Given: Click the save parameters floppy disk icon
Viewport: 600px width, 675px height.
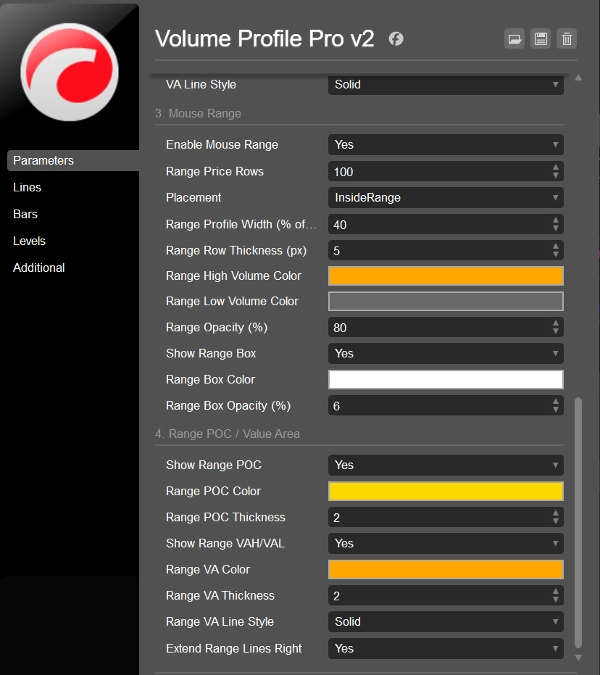Looking at the screenshot, I should (541, 39).
